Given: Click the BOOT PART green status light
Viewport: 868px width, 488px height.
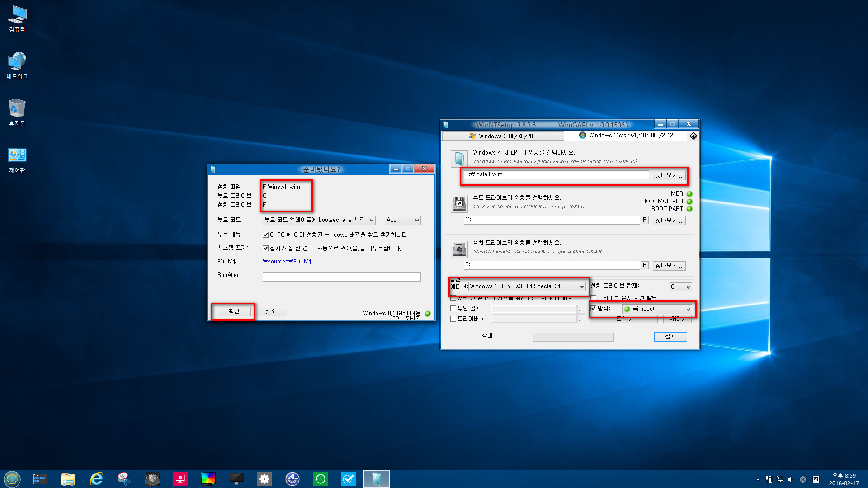Looking at the screenshot, I should [x=689, y=209].
